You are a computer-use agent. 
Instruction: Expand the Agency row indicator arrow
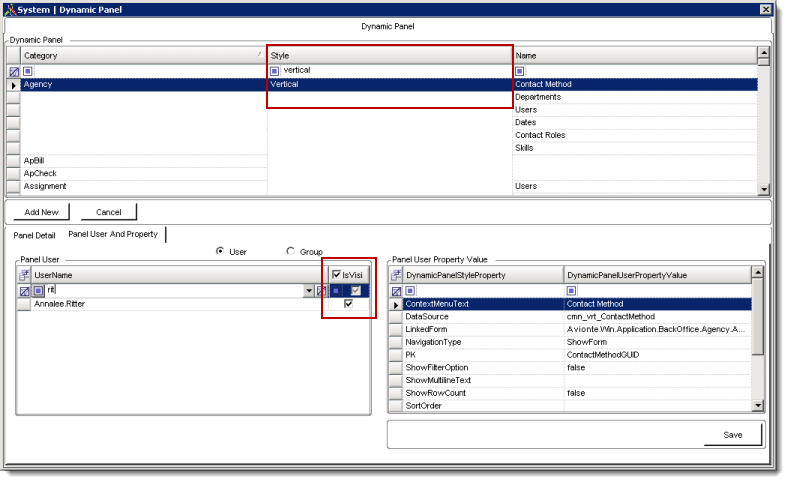13,85
